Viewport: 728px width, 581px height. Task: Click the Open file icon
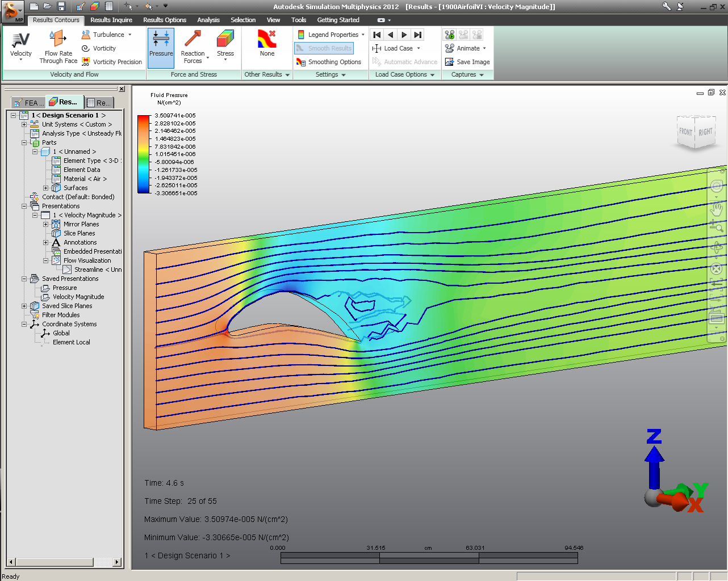pos(48,6)
